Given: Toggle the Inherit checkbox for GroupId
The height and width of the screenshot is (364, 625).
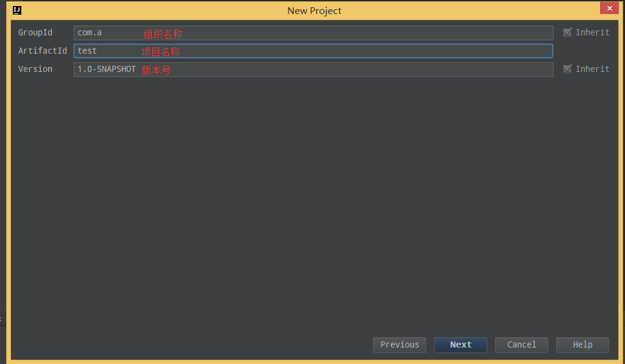Looking at the screenshot, I should 567,32.
